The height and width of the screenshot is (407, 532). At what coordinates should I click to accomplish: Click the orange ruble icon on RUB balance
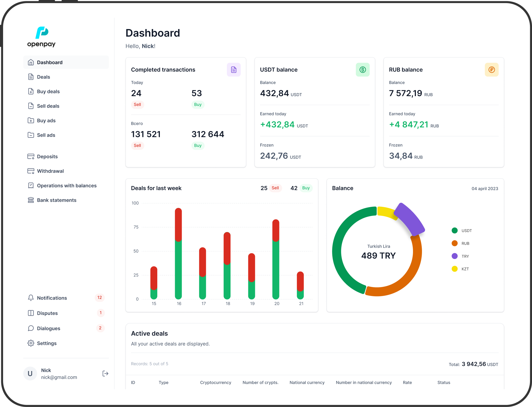(492, 70)
